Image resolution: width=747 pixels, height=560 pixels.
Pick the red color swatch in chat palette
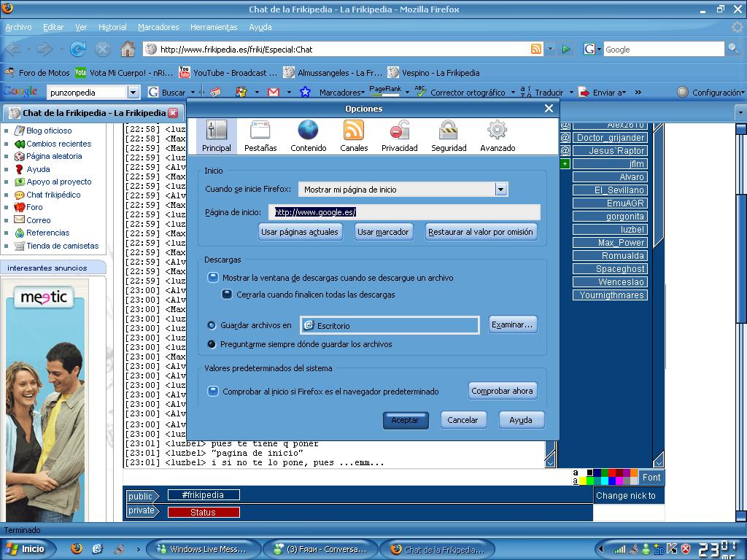click(x=612, y=472)
